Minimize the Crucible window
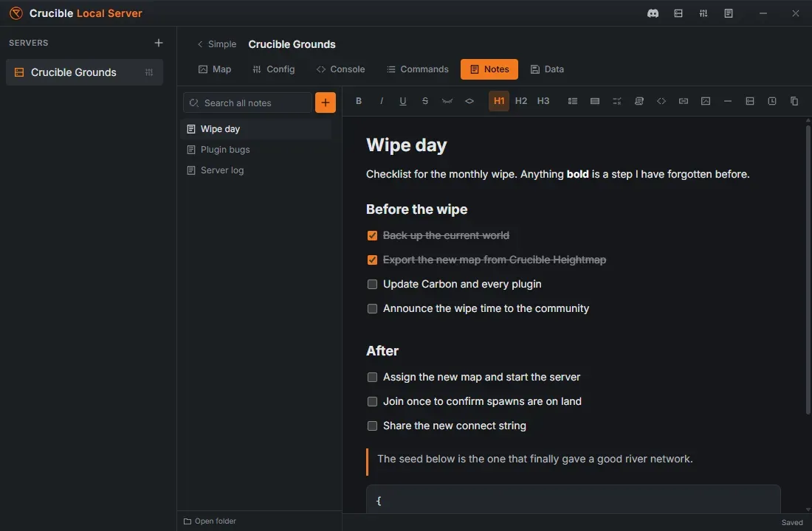Screen dimensions: 812x531 click(x=763, y=13)
